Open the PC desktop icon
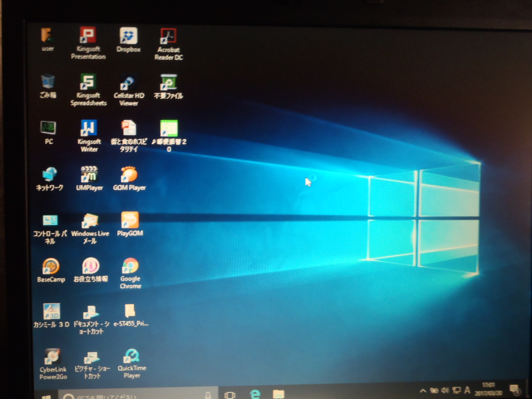 [48, 133]
